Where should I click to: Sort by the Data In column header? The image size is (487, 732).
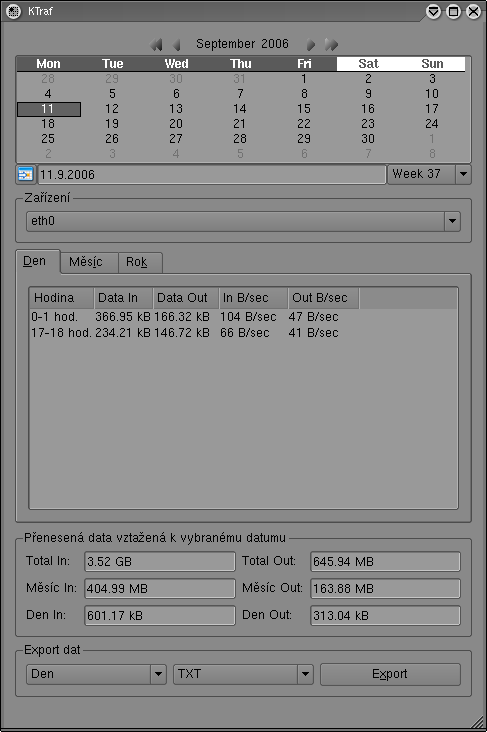pos(123,298)
